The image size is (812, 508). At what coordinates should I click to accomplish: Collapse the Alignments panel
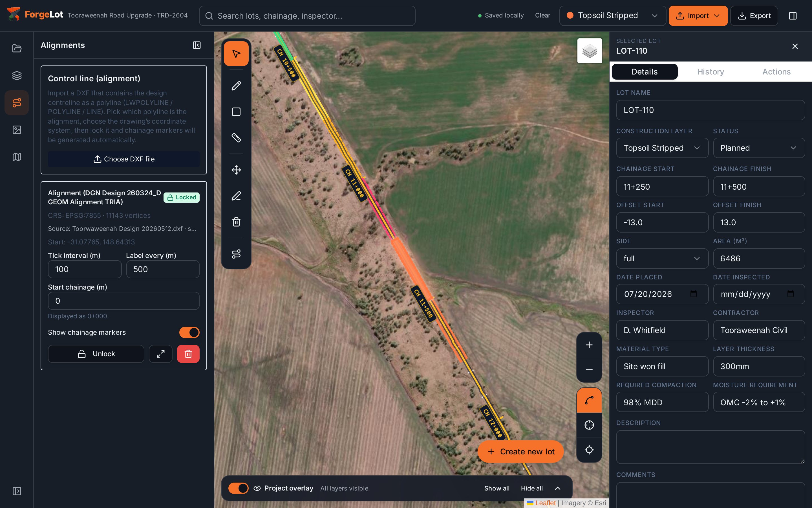197,45
